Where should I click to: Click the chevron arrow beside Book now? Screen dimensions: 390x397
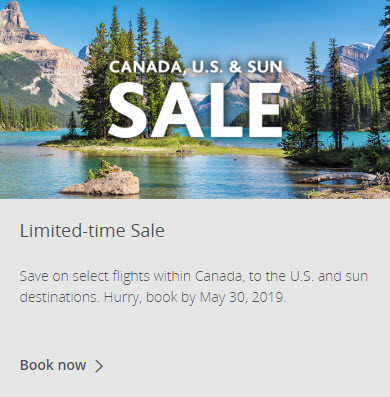tap(99, 366)
